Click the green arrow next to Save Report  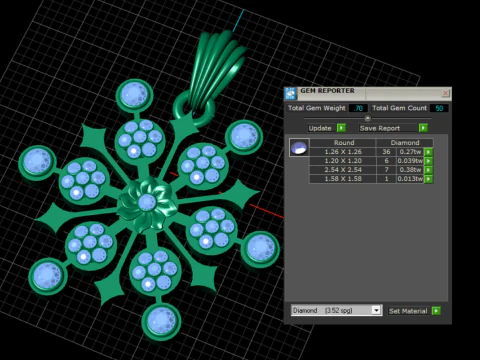coord(423,128)
